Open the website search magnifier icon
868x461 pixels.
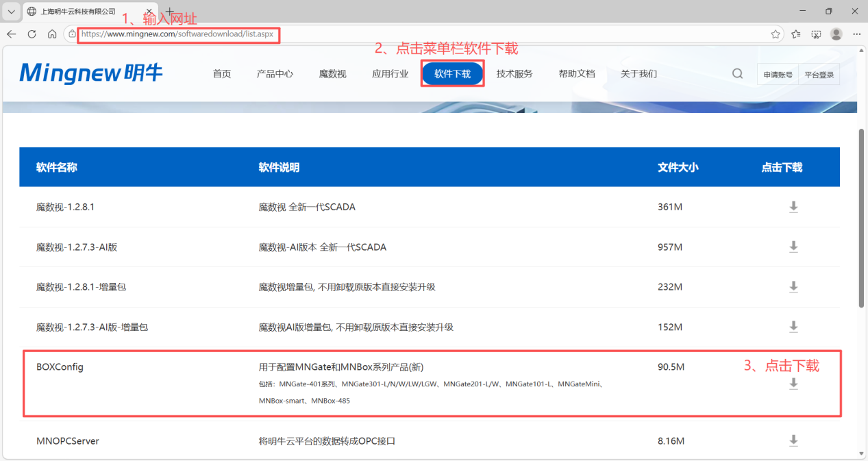[x=737, y=74]
